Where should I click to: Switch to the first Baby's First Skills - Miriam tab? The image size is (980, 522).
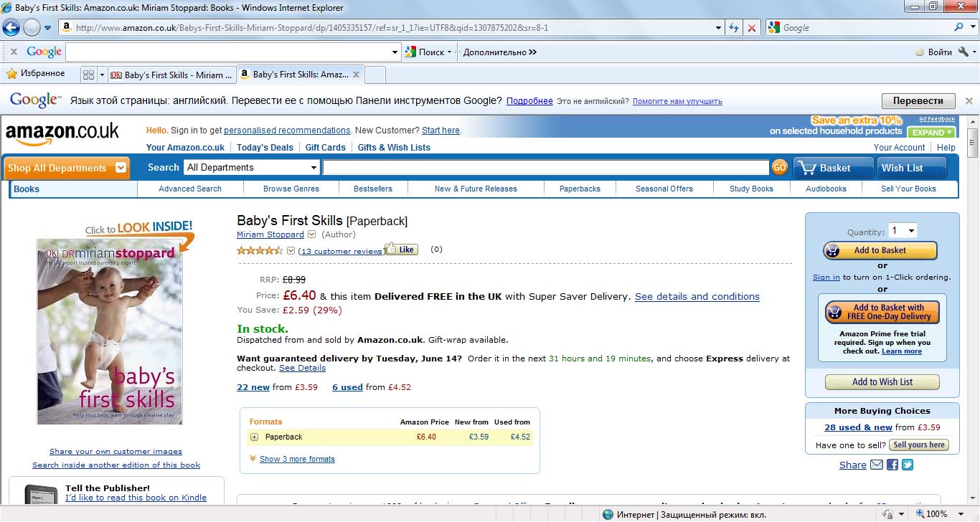coord(172,75)
